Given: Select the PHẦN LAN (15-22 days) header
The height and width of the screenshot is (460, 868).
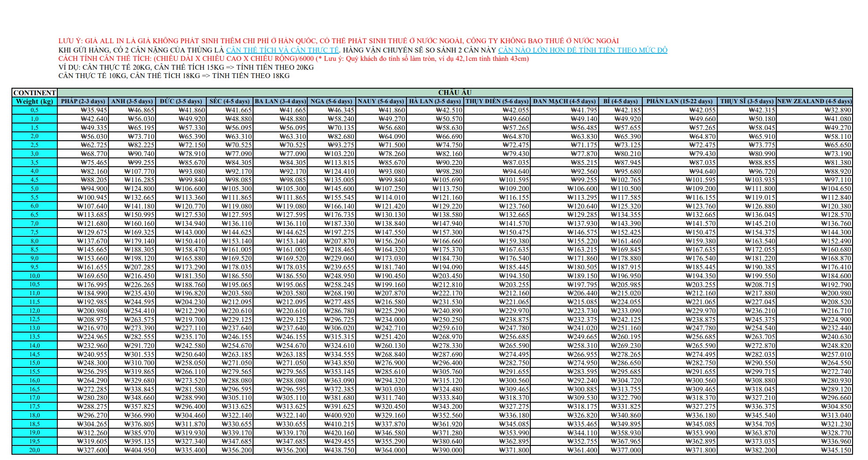Looking at the screenshot, I should pyautogui.click(x=679, y=101).
